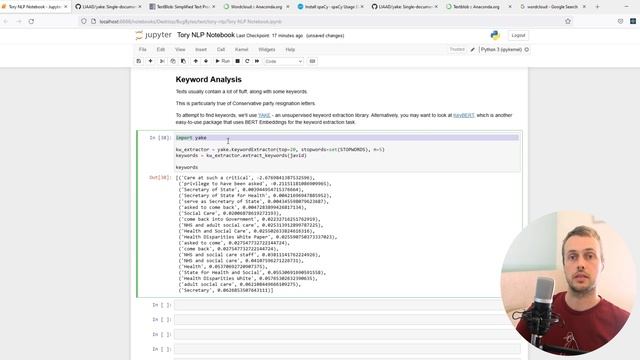Click the Logout button
Viewport: 640px width, 360px height.
coord(518,36)
